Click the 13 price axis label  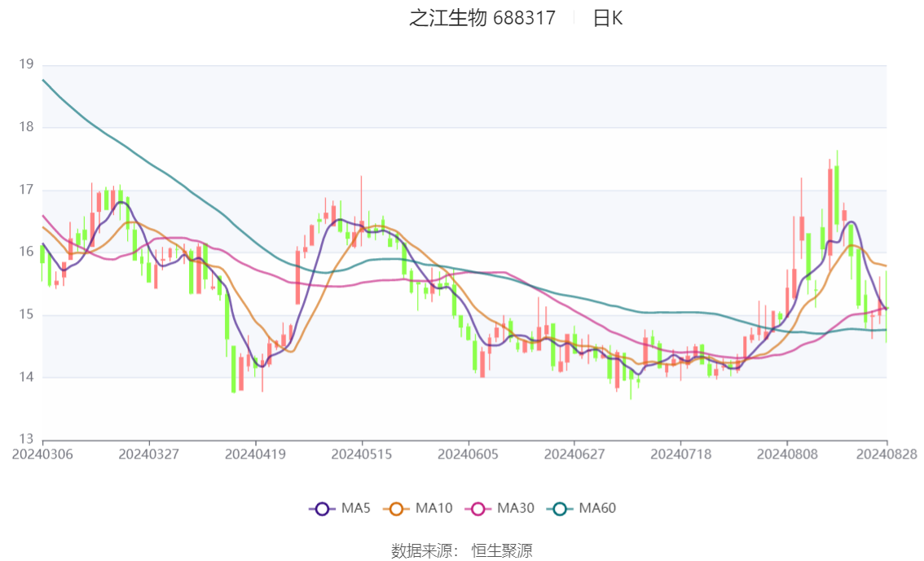click(x=26, y=439)
